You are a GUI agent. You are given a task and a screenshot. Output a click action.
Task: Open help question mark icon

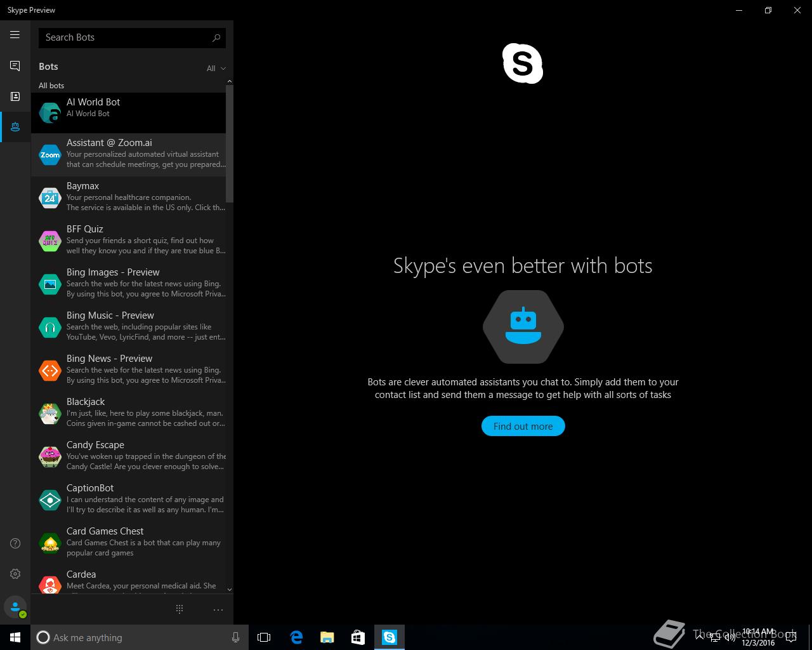point(15,543)
